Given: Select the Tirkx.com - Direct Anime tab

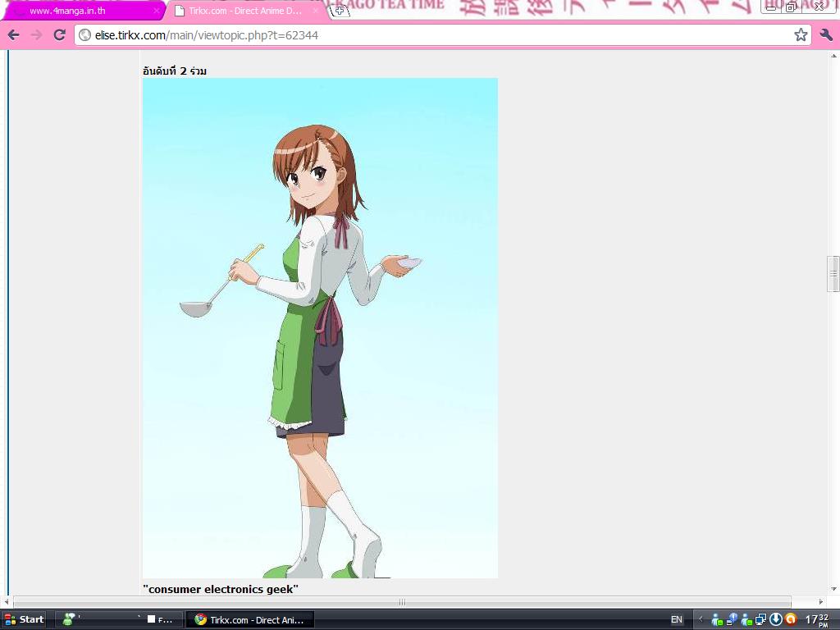Looking at the screenshot, I should [x=245, y=11].
